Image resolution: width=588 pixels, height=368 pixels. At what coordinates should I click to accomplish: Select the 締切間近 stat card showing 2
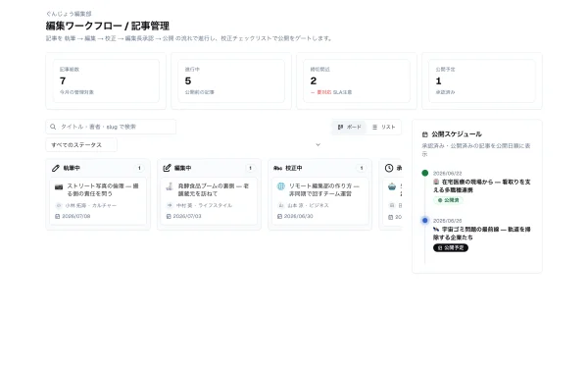[357, 80]
